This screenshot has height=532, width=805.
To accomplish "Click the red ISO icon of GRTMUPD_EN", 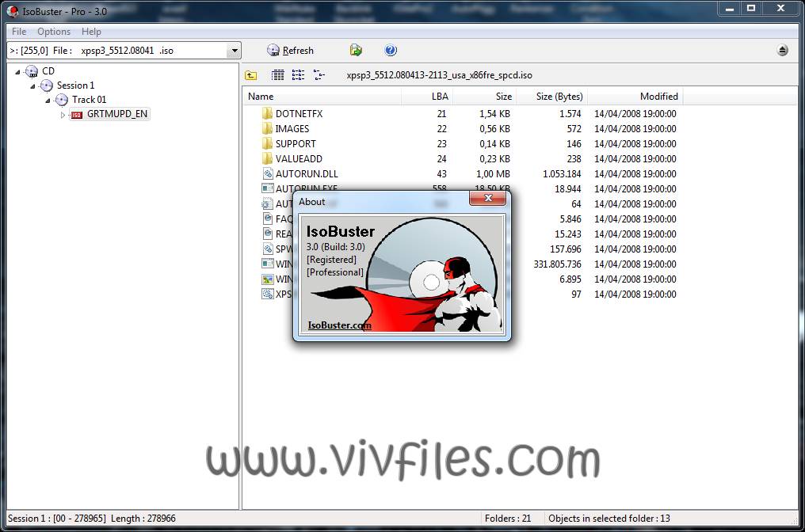I will [77, 115].
